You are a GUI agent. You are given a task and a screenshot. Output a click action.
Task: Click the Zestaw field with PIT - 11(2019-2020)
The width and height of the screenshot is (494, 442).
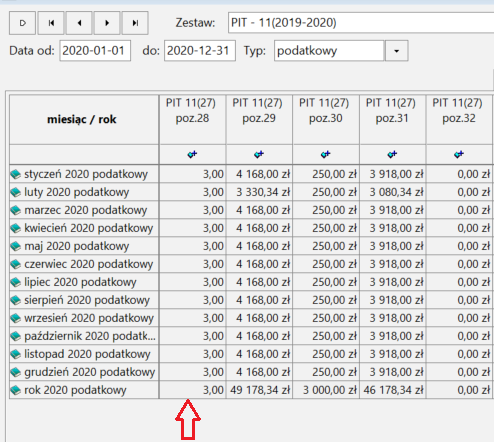point(361,23)
